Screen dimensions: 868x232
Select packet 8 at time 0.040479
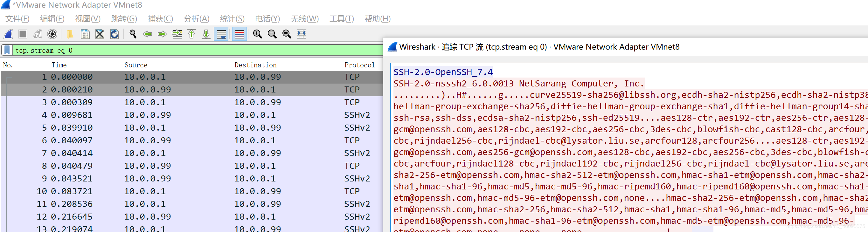(x=192, y=166)
